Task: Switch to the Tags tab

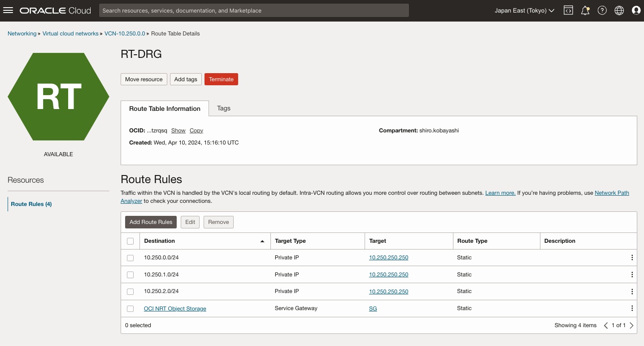Action: (x=223, y=108)
